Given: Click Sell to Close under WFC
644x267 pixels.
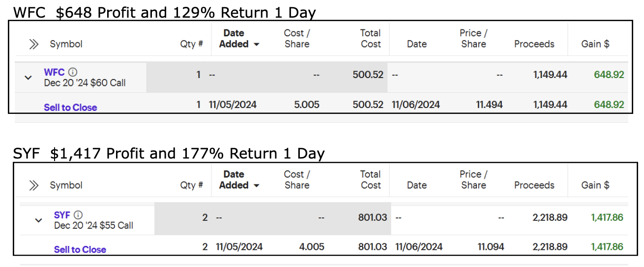Looking at the screenshot, I should coord(70,107).
